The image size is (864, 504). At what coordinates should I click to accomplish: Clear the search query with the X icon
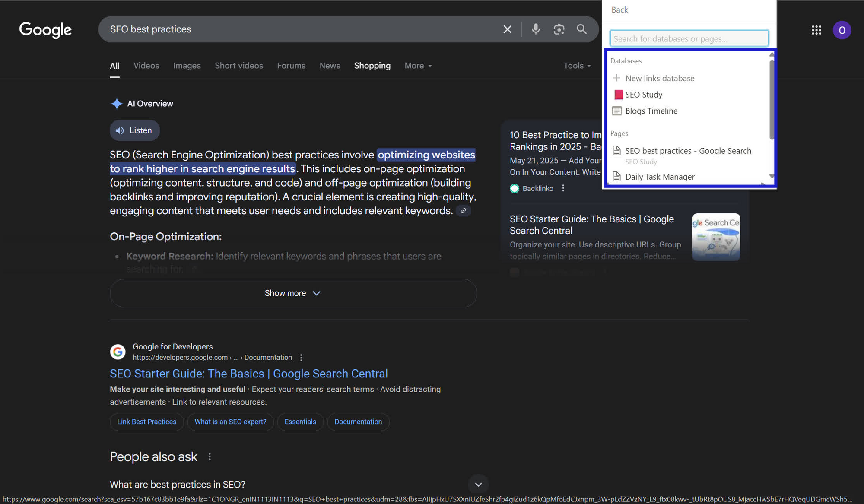coord(507,29)
